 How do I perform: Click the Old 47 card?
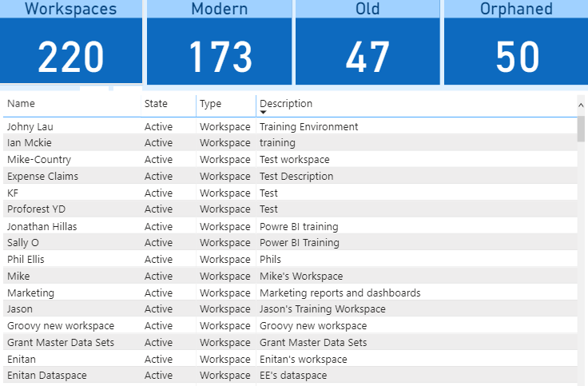pos(367,43)
